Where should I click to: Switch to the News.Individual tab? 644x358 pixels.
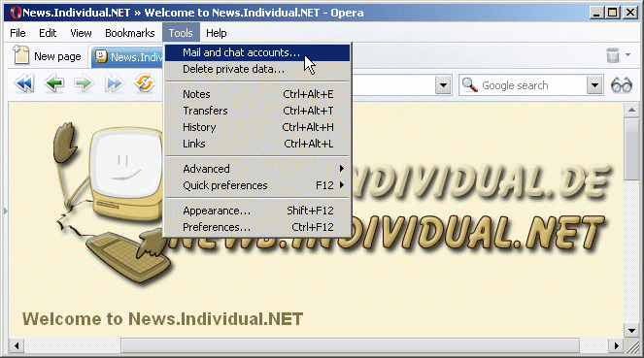click(128, 56)
